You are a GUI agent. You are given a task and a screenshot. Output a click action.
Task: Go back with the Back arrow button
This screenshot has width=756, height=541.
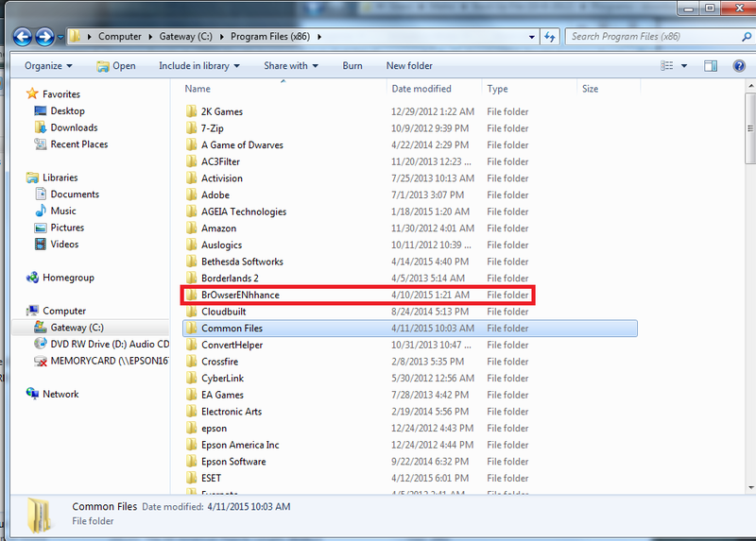(22, 37)
